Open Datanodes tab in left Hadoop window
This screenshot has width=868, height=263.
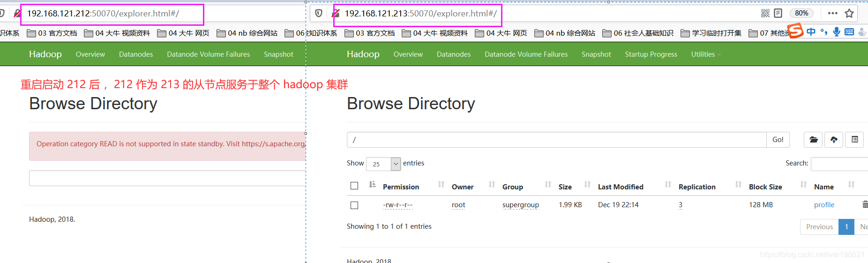tap(136, 54)
